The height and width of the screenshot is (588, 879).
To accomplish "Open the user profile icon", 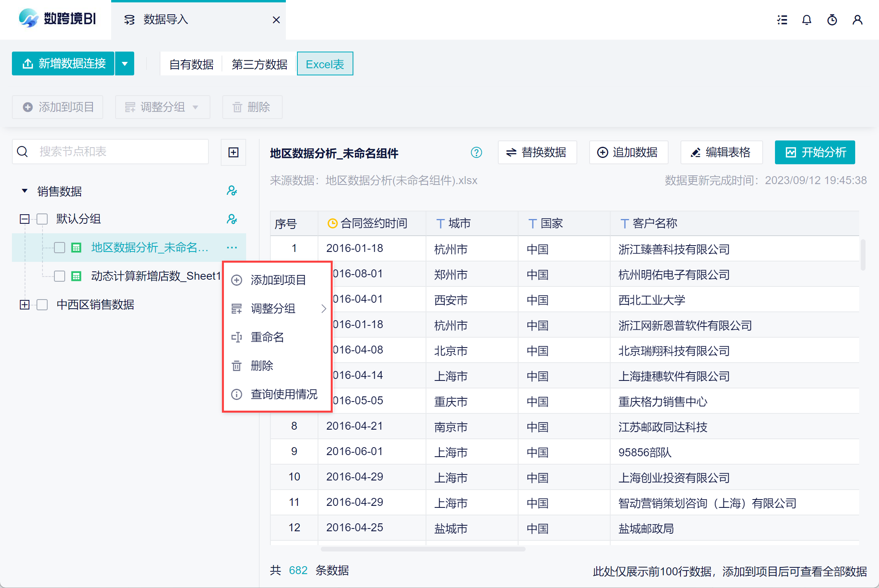I will tap(857, 20).
